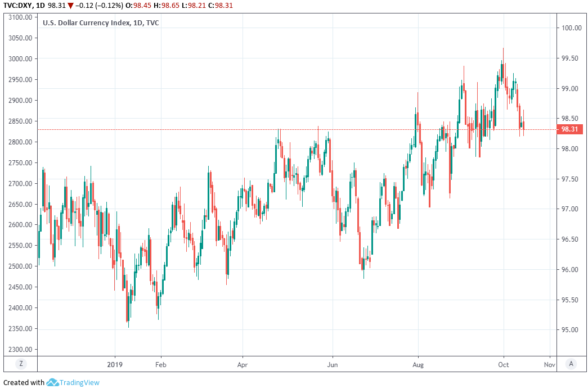Screen dimensions: 588x389
Task: Click 95.00 on the right price scale
Action: tap(569, 330)
